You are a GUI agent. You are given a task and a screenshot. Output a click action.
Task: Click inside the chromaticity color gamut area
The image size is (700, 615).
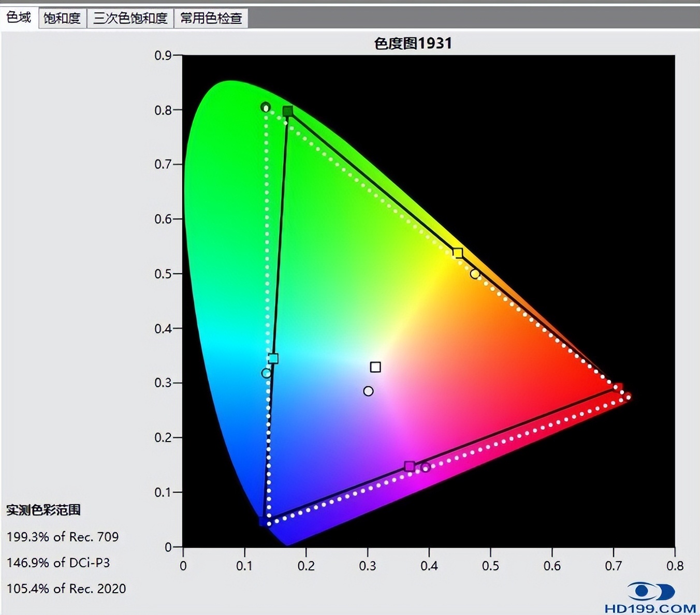pos(362,259)
